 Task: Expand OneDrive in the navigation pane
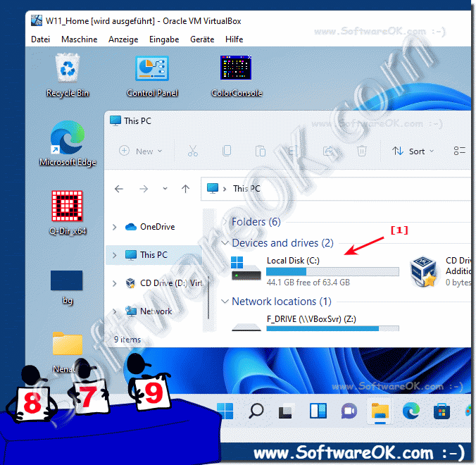click(115, 227)
